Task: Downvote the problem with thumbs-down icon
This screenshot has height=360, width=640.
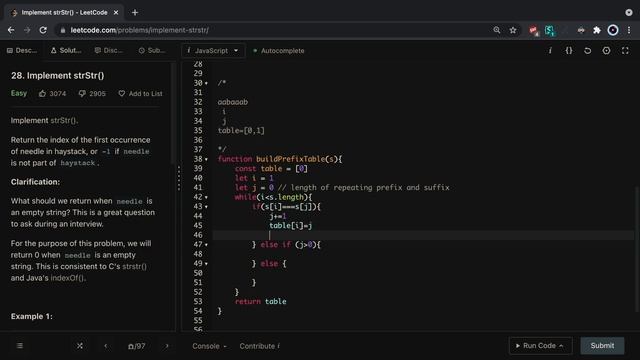Action: (82, 93)
